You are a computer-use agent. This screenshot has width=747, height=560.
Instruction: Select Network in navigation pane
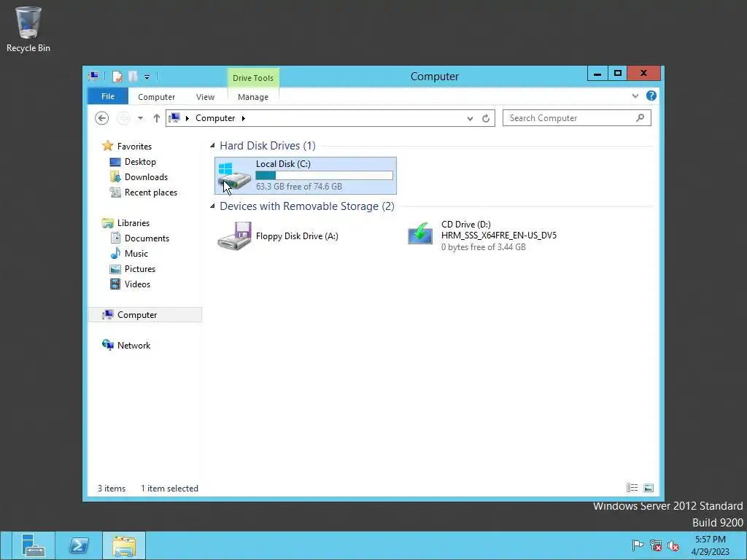(133, 345)
